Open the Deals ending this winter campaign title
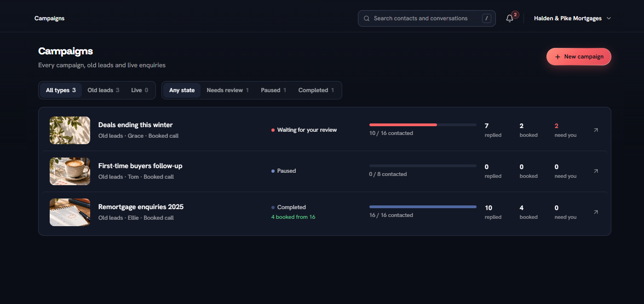This screenshot has height=304, width=644. (136, 125)
